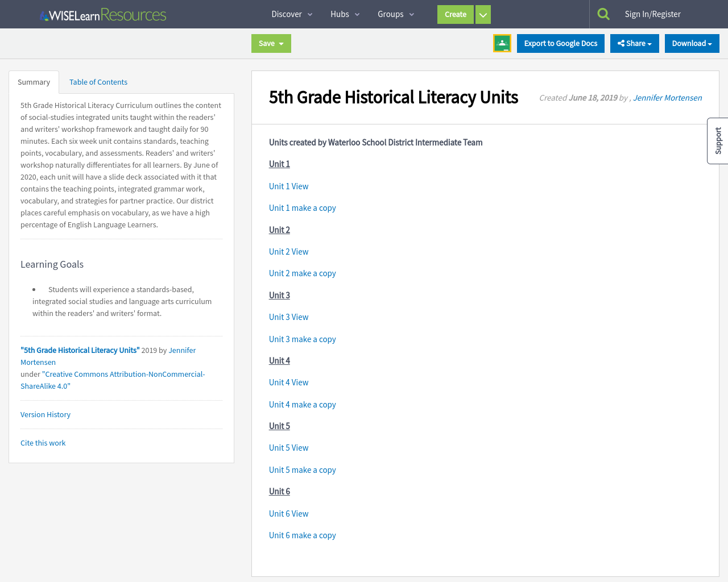Viewport: 728px width, 582px height.
Task: Open the search magnifier icon
Action: click(x=604, y=13)
